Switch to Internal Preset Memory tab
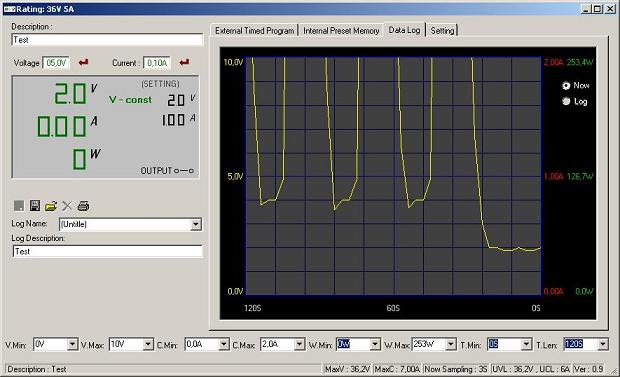 point(341,30)
